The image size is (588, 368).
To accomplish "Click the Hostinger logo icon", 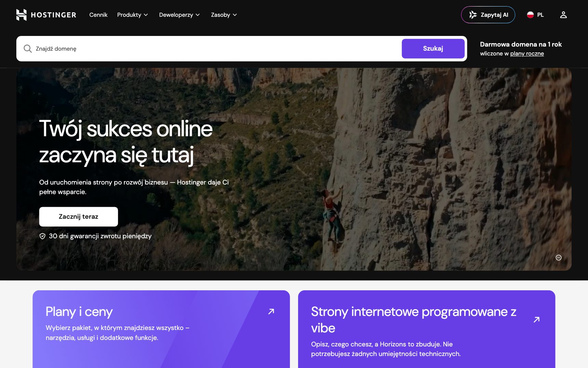I will coord(21,15).
